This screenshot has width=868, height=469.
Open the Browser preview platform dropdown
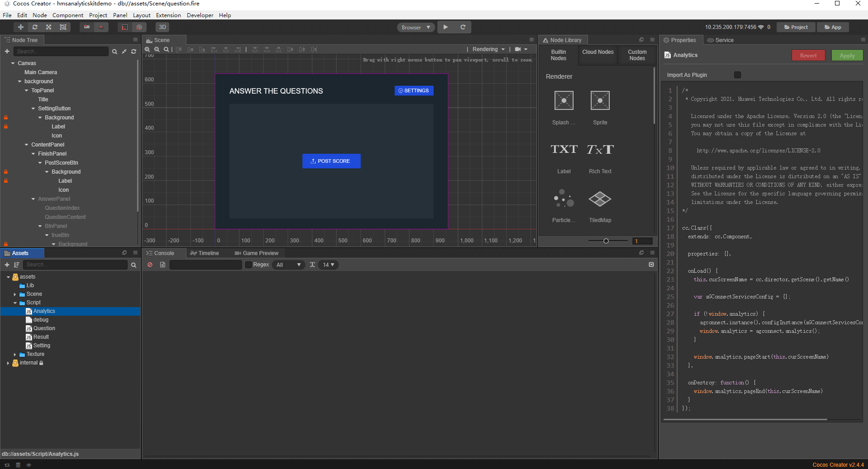(416, 27)
